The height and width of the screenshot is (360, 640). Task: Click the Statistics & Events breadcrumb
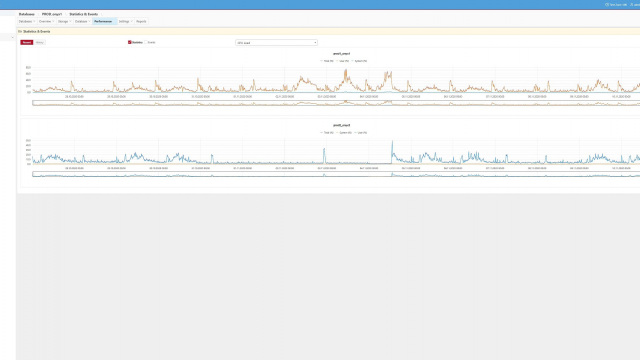tap(84, 14)
